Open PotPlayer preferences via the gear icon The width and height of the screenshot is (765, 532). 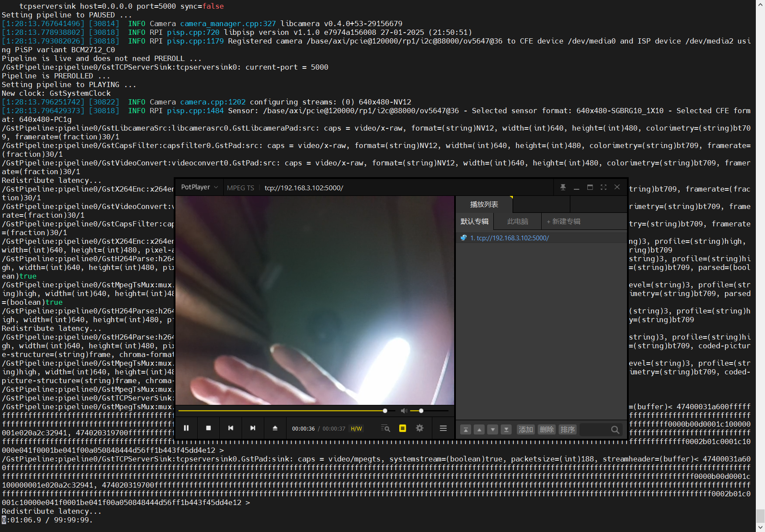tap(419, 428)
